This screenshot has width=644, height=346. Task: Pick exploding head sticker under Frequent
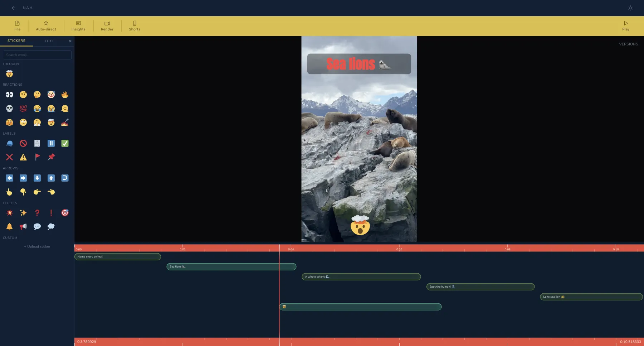point(9,74)
